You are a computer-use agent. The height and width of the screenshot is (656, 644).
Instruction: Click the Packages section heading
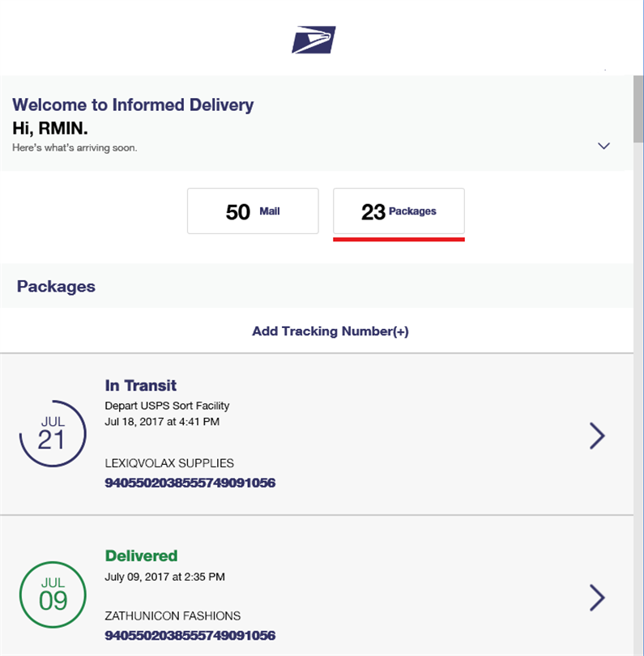point(56,286)
